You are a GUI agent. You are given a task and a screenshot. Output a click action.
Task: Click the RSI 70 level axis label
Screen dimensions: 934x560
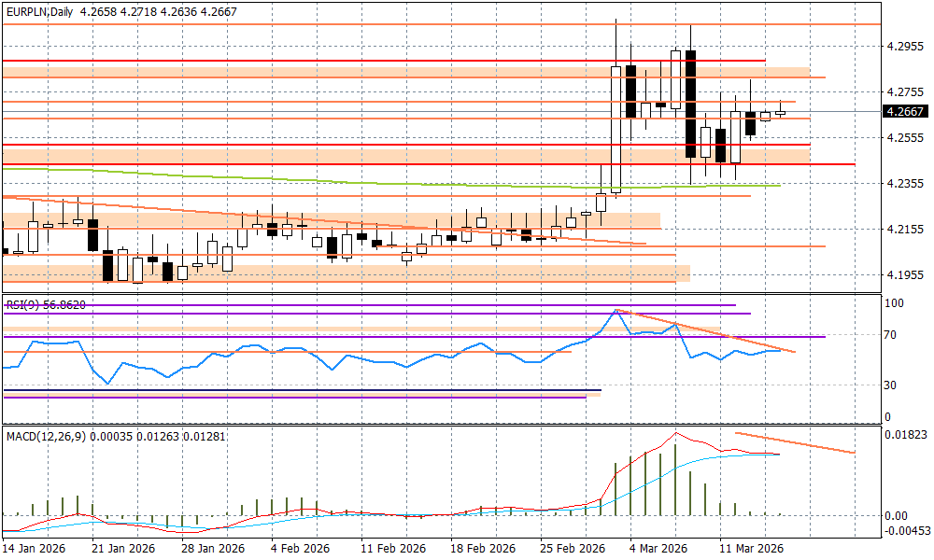click(x=893, y=334)
